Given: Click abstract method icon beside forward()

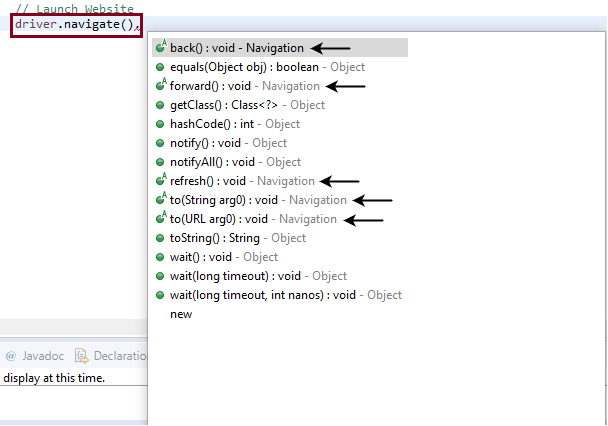Looking at the screenshot, I should tap(161, 85).
